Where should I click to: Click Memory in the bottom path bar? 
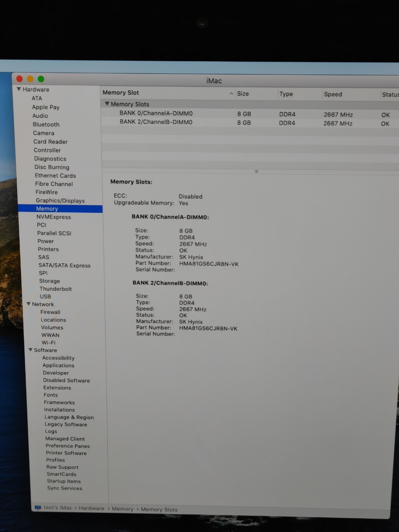(122, 509)
